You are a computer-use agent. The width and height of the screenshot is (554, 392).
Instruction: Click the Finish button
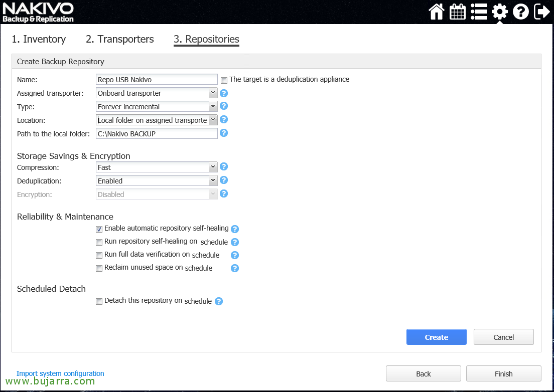(503, 373)
